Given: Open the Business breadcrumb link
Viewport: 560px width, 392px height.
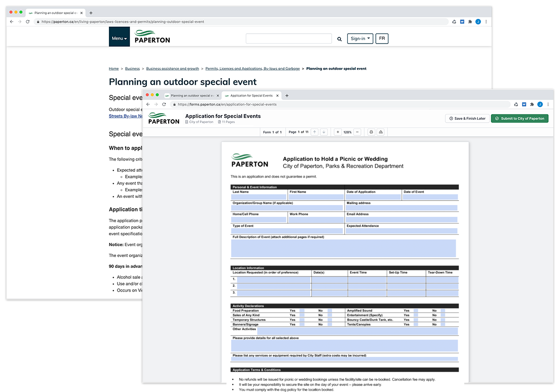Looking at the screenshot, I should (132, 68).
